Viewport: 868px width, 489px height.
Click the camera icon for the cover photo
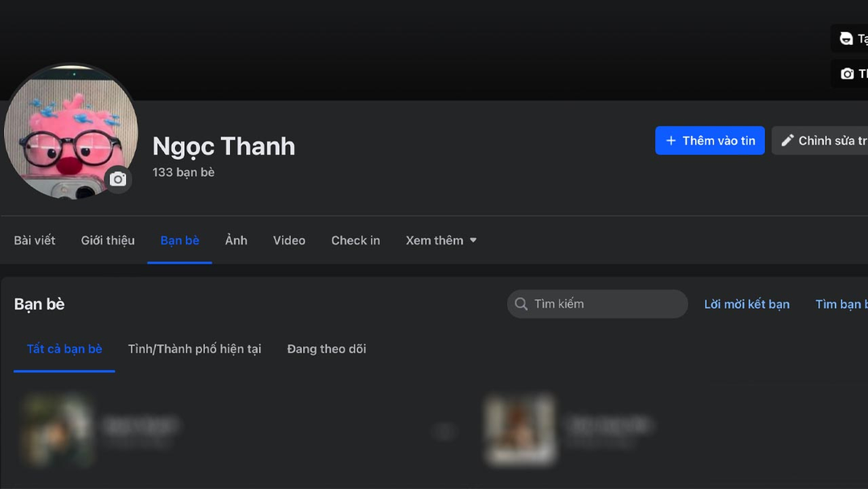pos(849,73)
